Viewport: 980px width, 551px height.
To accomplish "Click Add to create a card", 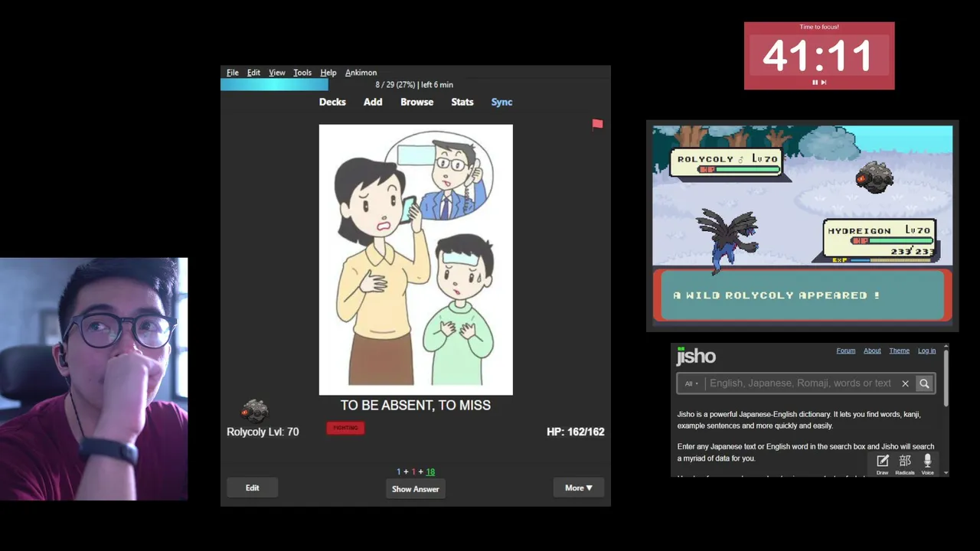I will (373, 102).
